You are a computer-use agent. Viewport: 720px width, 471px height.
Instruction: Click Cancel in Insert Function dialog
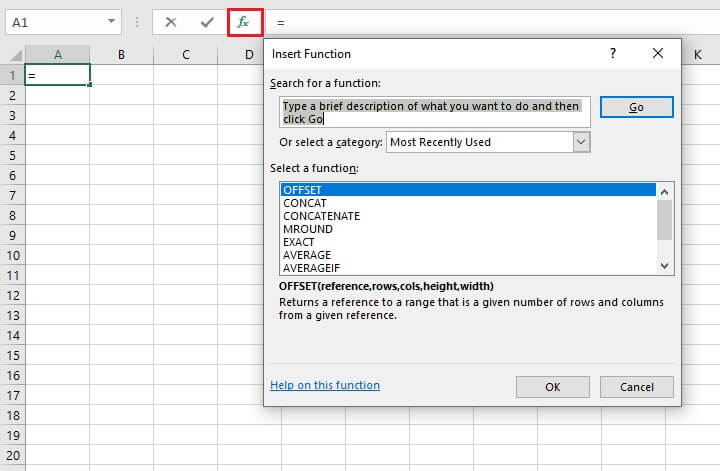(636, 387)
